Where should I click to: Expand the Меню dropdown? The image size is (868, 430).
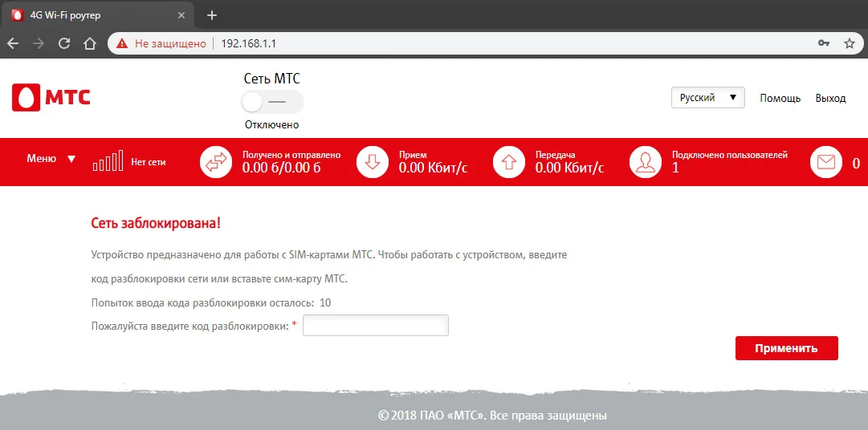51,159
